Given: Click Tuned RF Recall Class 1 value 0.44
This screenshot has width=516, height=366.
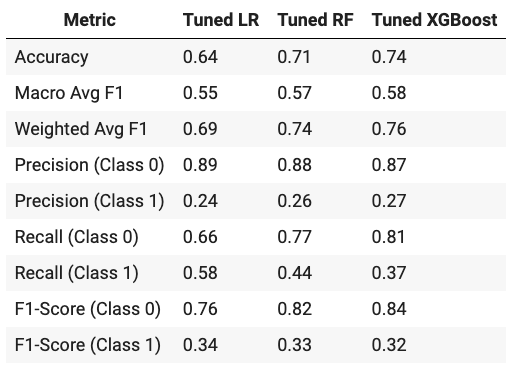Looking at the screenshot, I should click(295, 273).
